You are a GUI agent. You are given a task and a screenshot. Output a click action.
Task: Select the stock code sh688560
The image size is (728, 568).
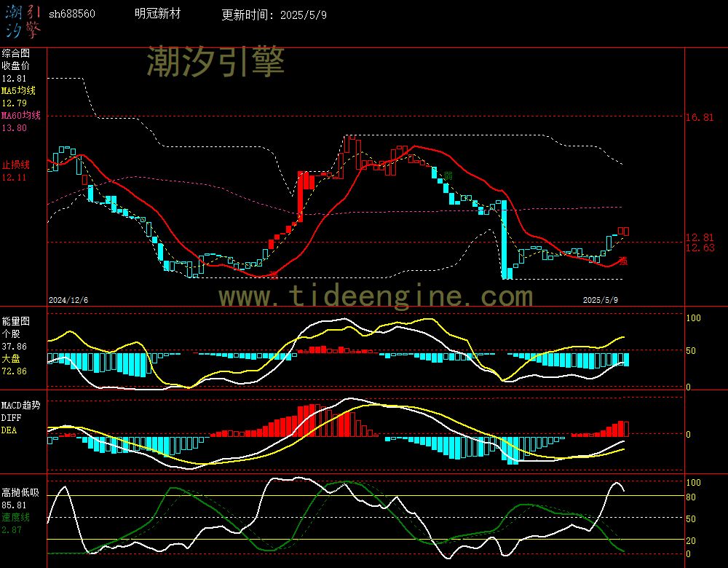point(72,14)
